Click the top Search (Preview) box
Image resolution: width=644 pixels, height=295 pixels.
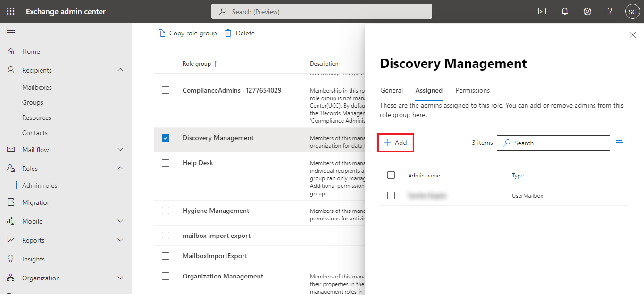coord(322,11)
